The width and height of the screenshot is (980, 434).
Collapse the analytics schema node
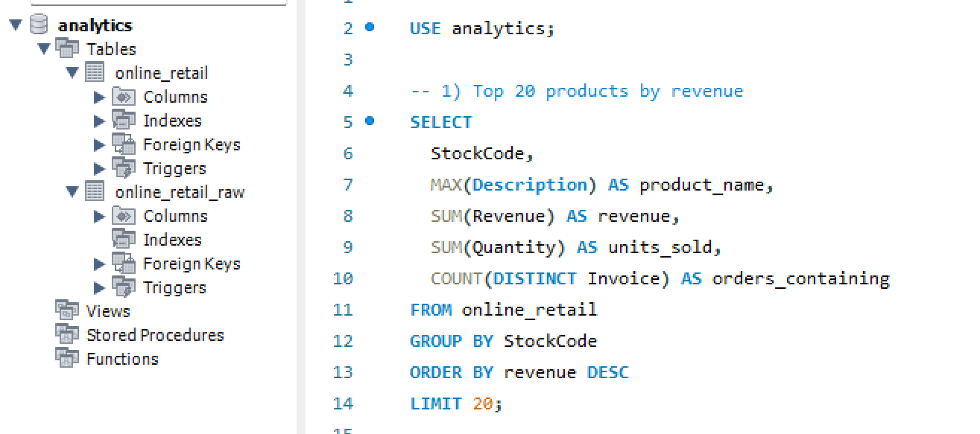click(x=15, y=25)
